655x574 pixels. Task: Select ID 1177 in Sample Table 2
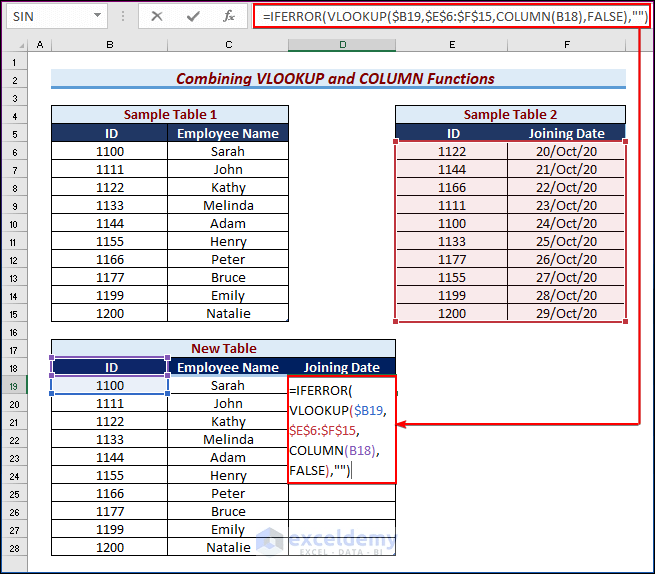point(452,259)
